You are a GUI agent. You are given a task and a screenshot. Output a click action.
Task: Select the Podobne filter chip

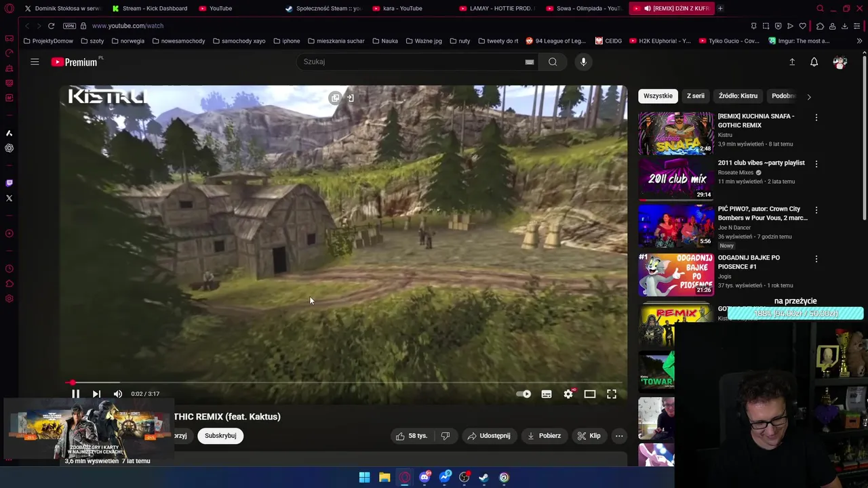784,96
